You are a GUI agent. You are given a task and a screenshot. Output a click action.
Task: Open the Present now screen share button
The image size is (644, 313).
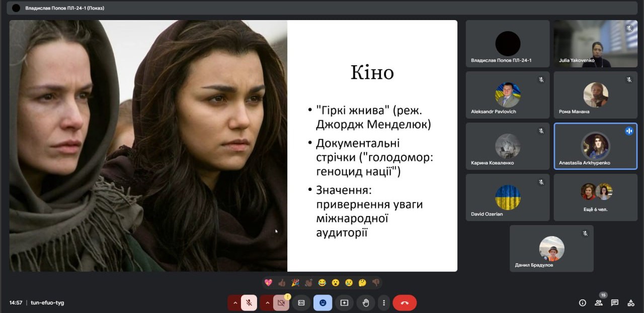pos(344,303)
